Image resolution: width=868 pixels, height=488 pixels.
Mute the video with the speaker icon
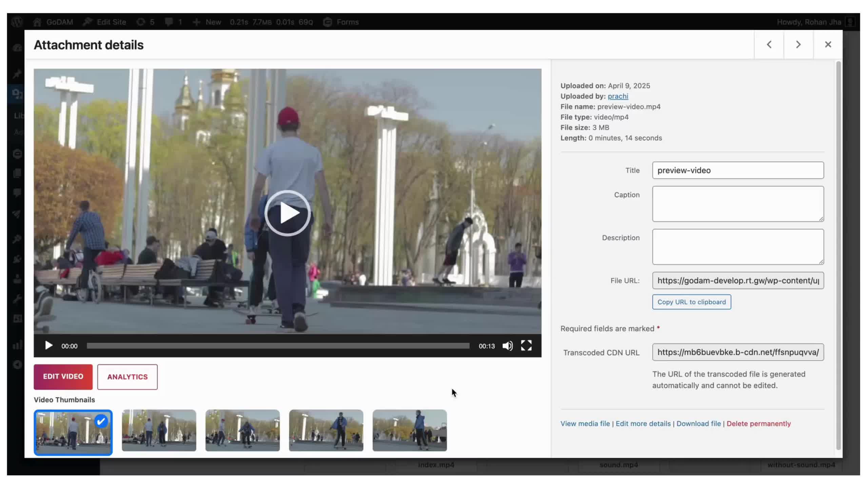pyautogui.click(x=507, y=346)
